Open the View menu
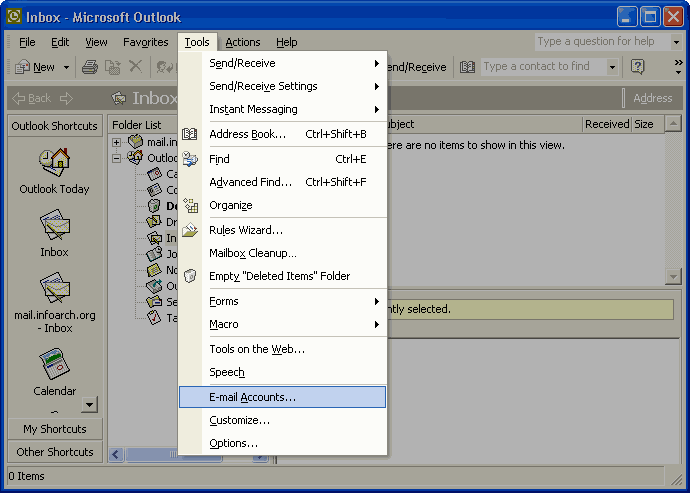This screenshot has width=690, height=493. pyautogui.click(x=96, y=42)
